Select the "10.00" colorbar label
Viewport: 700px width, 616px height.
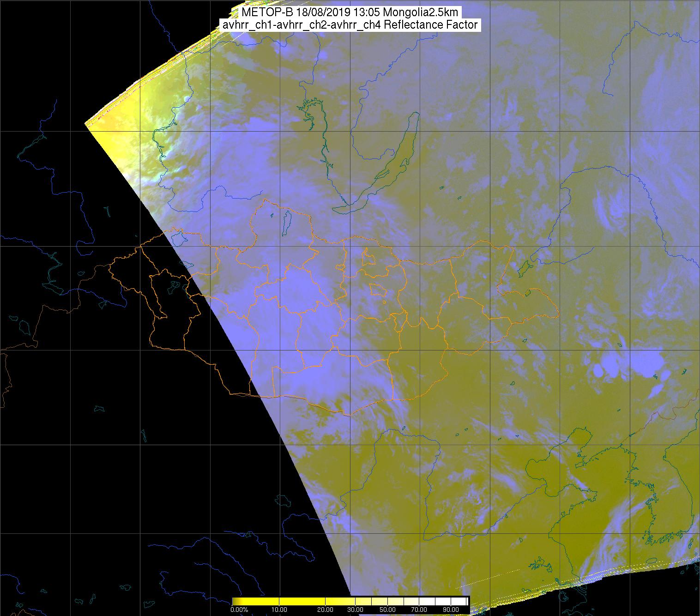click(x=280, y=610)
